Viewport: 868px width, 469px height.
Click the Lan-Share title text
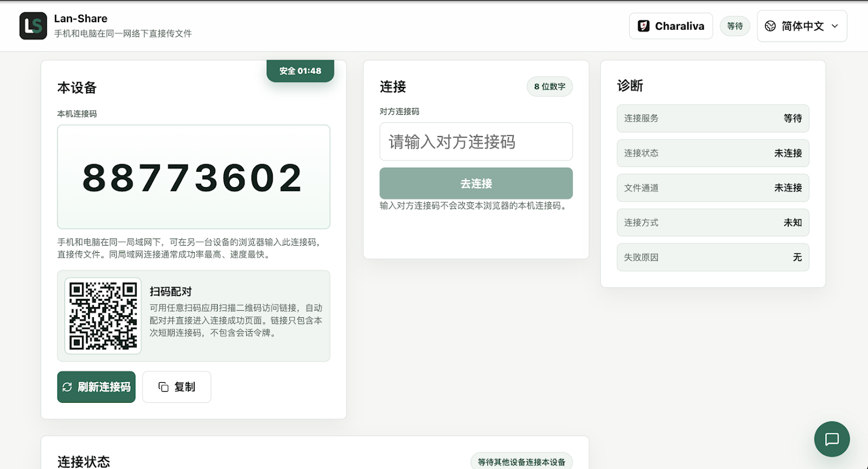pos(80,18)
